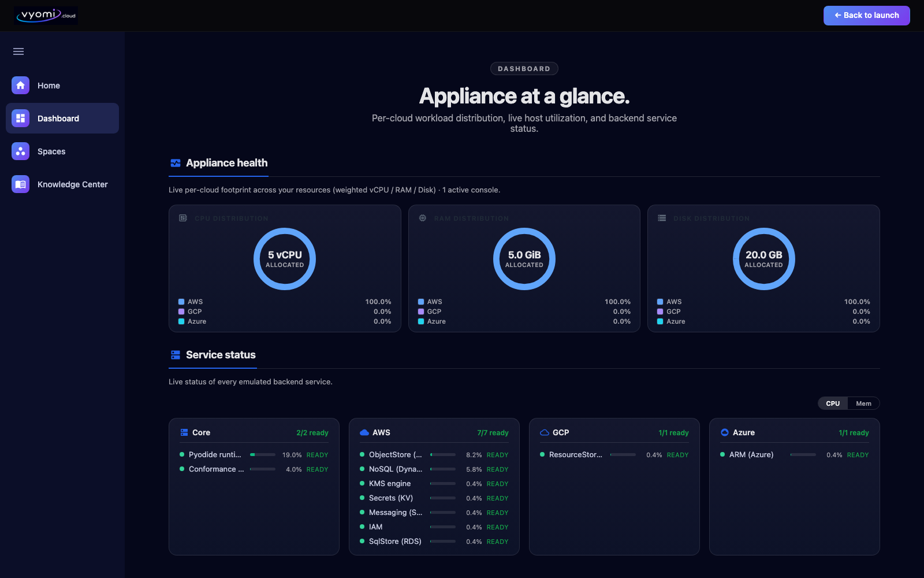Click the 1/1 ready Azure status
The height and width of the screenshot is (578, 924).
(854, 433)
